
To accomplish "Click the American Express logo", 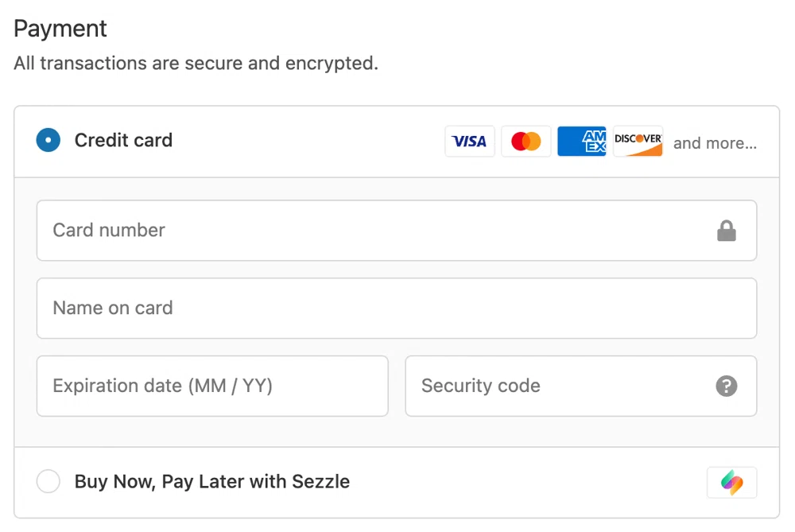I will [582, 142].
